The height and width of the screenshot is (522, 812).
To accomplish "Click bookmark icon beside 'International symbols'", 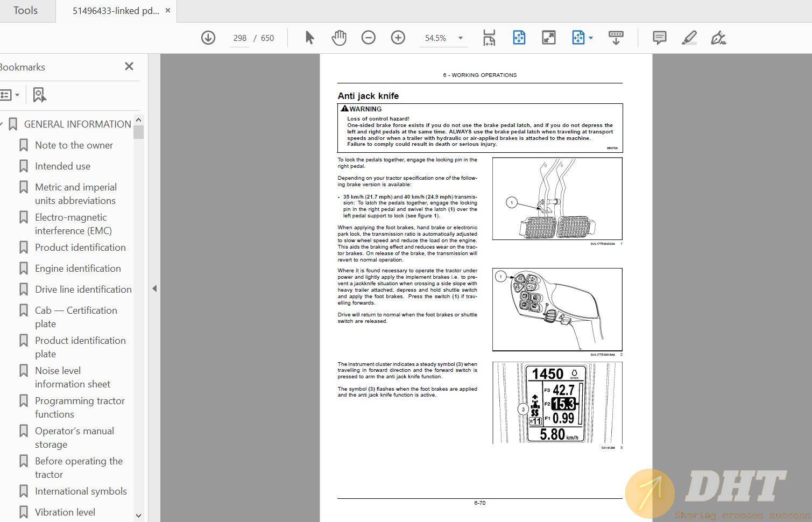I will tap(24, 491).
